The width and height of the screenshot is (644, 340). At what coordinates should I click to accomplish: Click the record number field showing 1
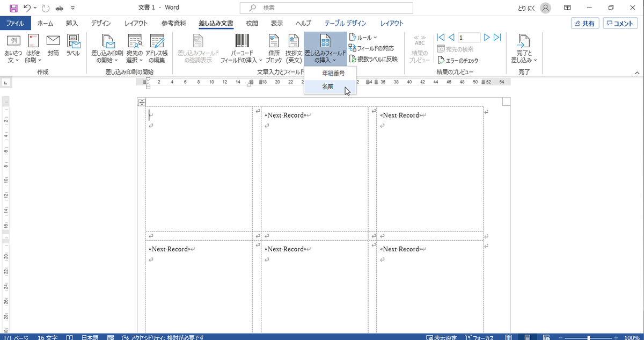tap(469, 37)
